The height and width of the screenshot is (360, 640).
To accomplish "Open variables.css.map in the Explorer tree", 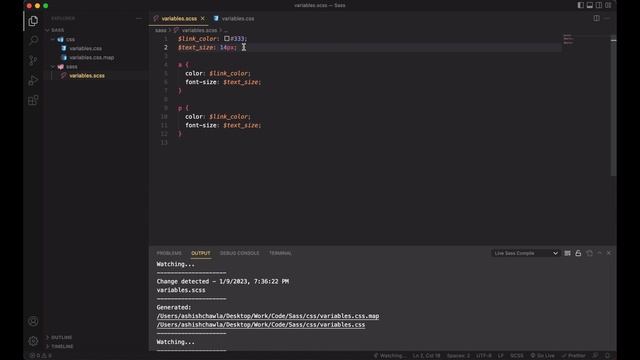I will 92,58.
